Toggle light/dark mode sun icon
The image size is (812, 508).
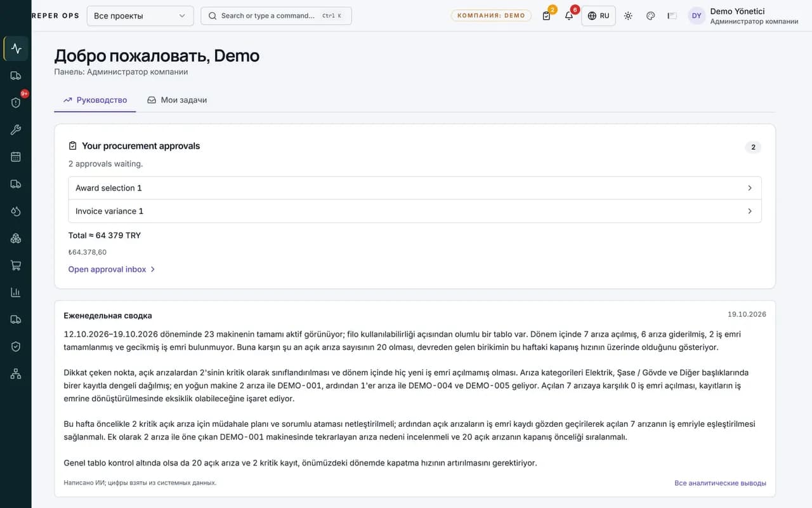628,16
